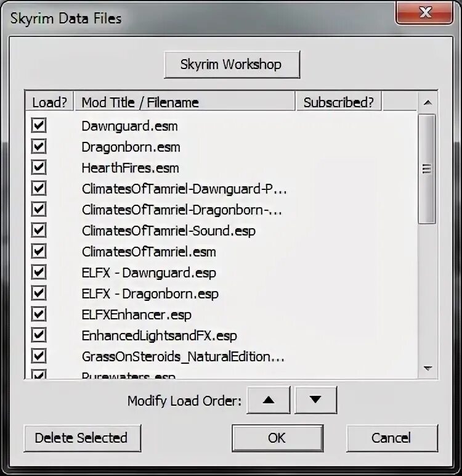Select ClimatesOfTamriel-Dragonborn-... entry
The height and width of the screenshot is (476, 462).
tap(182, 210)
